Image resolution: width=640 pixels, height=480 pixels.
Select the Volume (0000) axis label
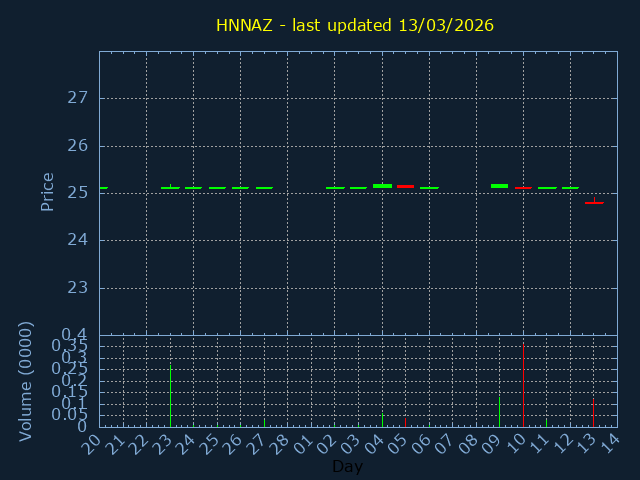tap(25, 382)
